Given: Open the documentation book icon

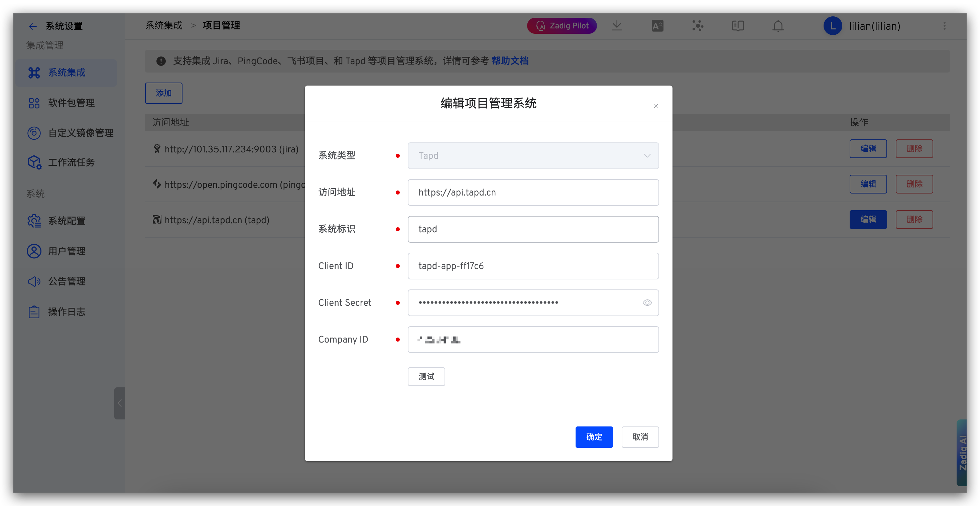Looking at the screenshot, I should click(738, 26).
